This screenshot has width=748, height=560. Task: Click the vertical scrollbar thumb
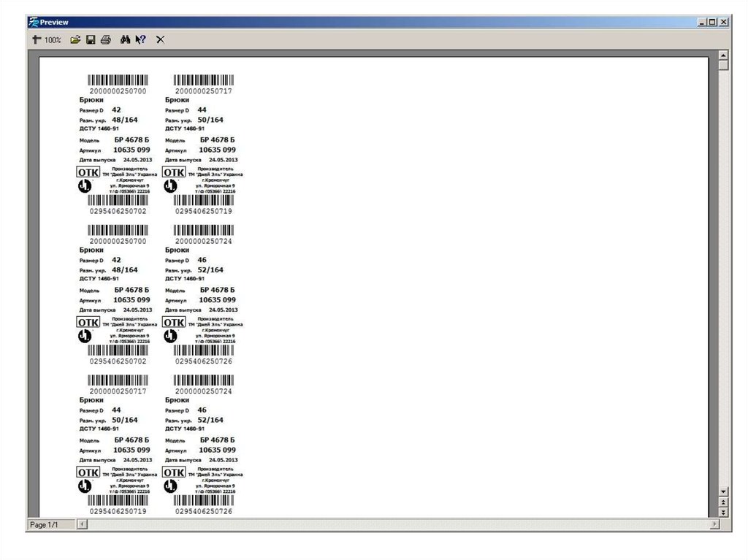point(723,66)
